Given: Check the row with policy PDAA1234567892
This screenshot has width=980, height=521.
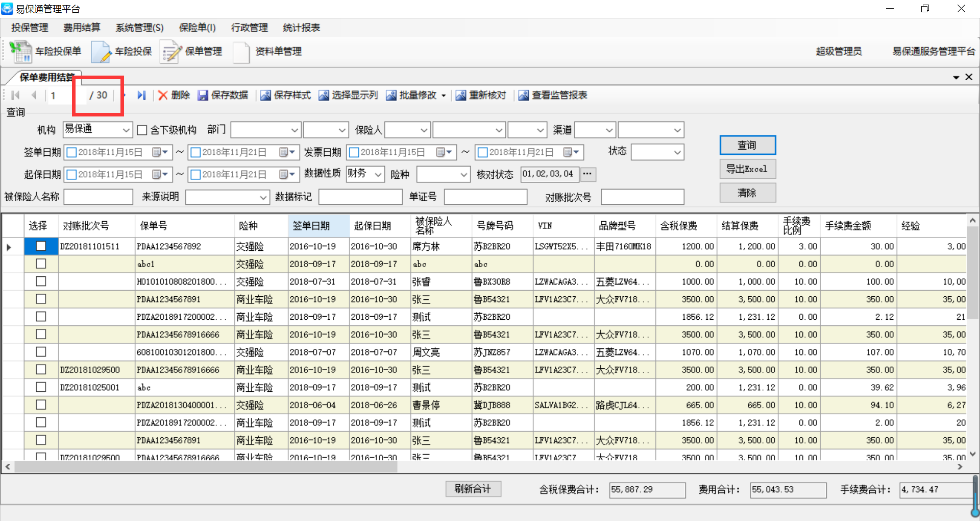Looking at the screenshot, I should click(x=41, y=246).
